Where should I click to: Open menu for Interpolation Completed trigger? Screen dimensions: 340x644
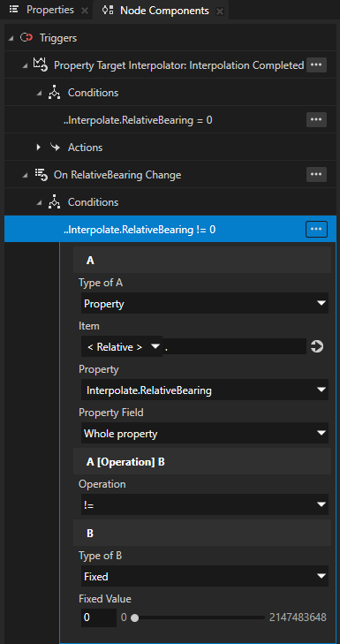point(316,64)
